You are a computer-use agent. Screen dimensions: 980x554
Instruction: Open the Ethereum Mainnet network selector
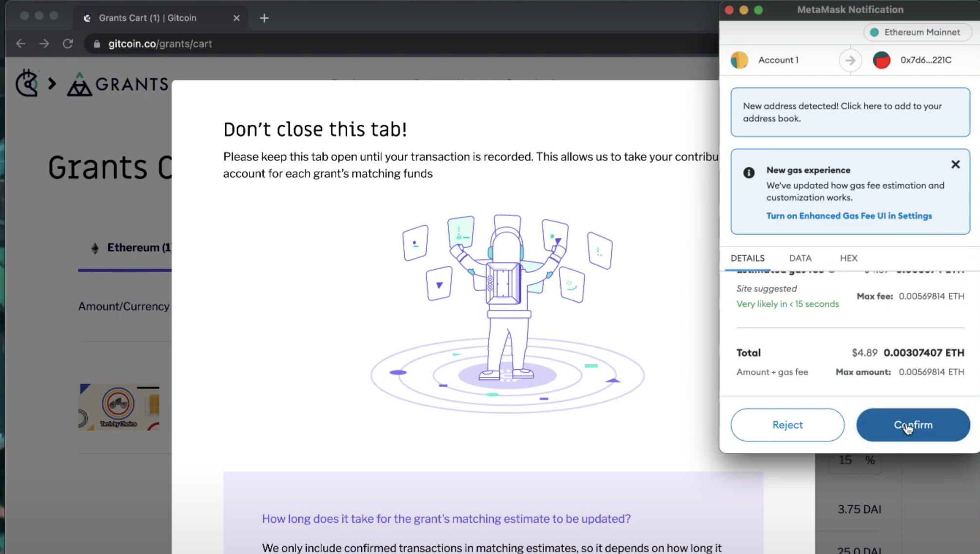point(917,32)
